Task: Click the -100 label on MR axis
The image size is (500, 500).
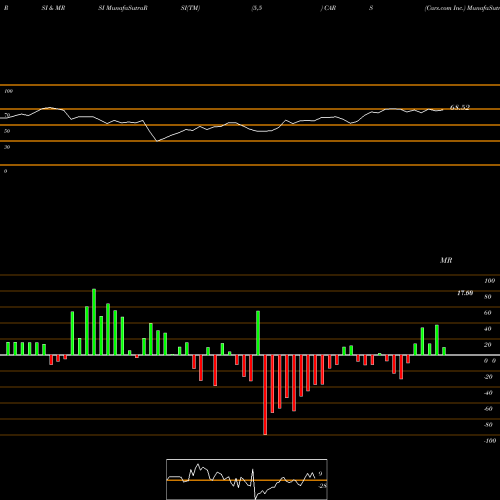Action: point(490,441)
